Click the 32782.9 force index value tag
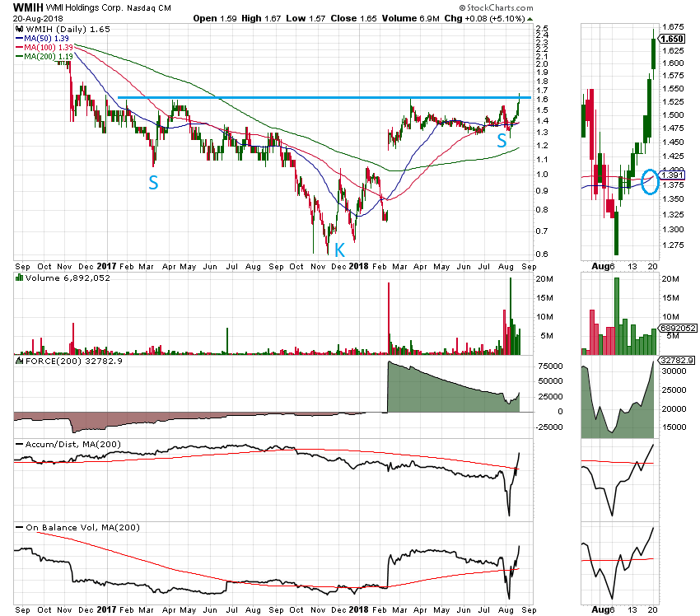The height and width of the screenshot is (616, 700). point(677,360)
